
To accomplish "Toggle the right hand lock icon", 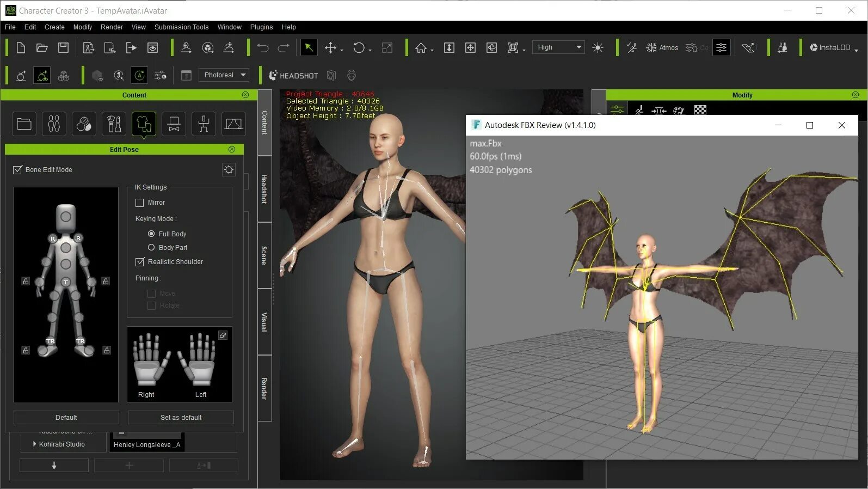I will tap(26, 282).
